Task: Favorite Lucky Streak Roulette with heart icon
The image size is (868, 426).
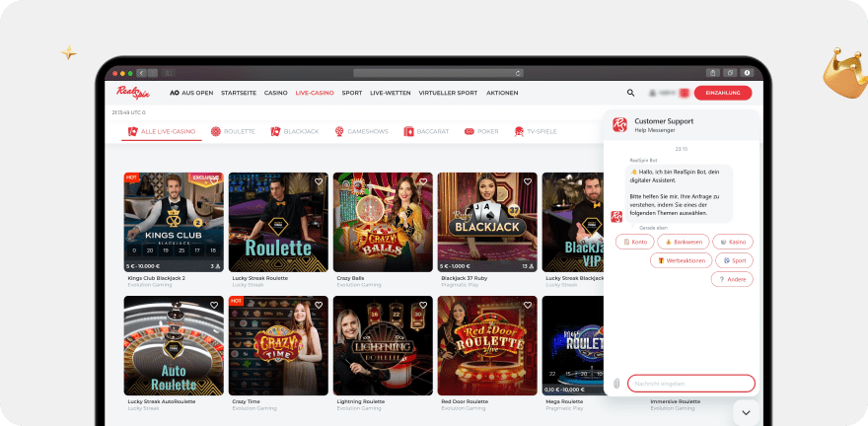Action: coord(319,181)
